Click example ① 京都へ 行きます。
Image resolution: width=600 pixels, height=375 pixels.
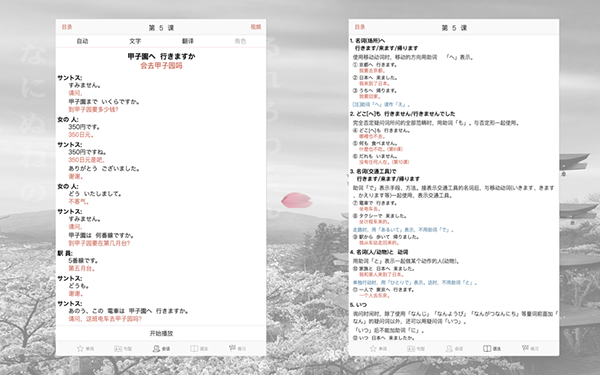(x=375, y=65)
